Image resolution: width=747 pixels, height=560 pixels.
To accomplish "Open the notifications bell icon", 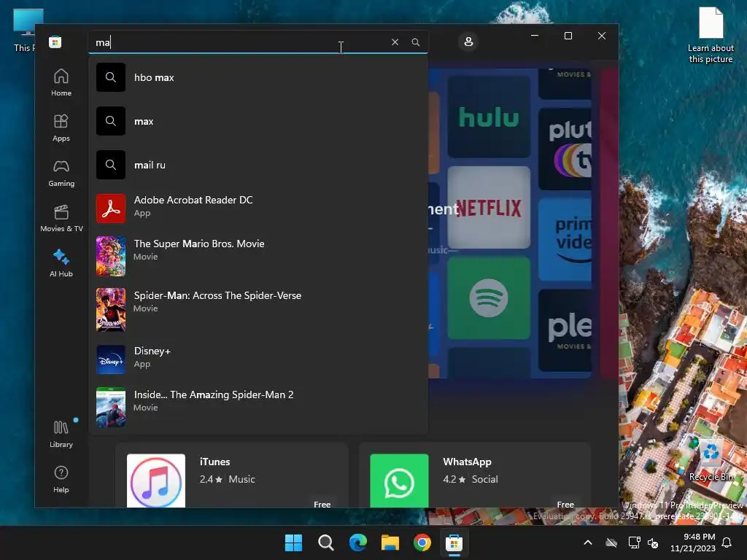I will tap(727, 542).
